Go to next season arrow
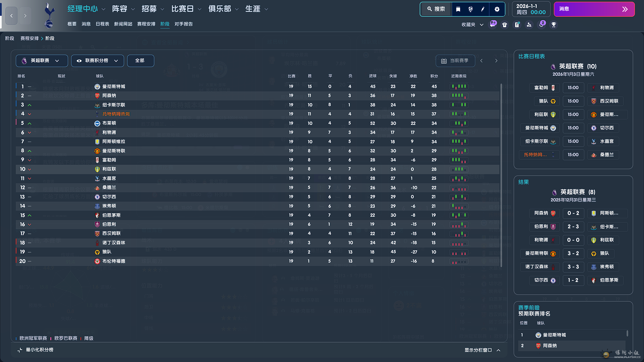This screenshot has height=362, width=644. pyautogui.click(x=496, y=61)
